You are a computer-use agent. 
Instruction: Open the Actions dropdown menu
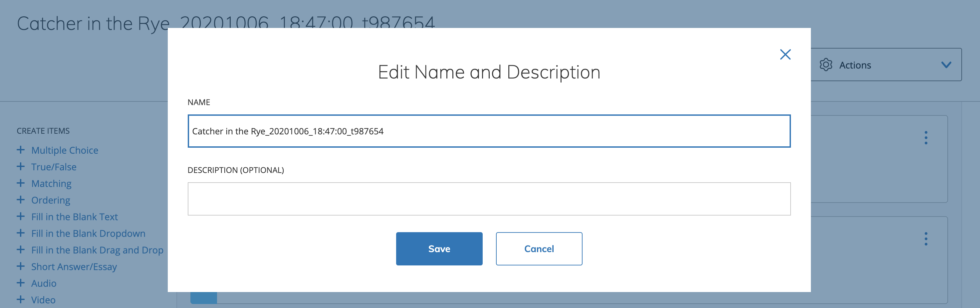886,65
